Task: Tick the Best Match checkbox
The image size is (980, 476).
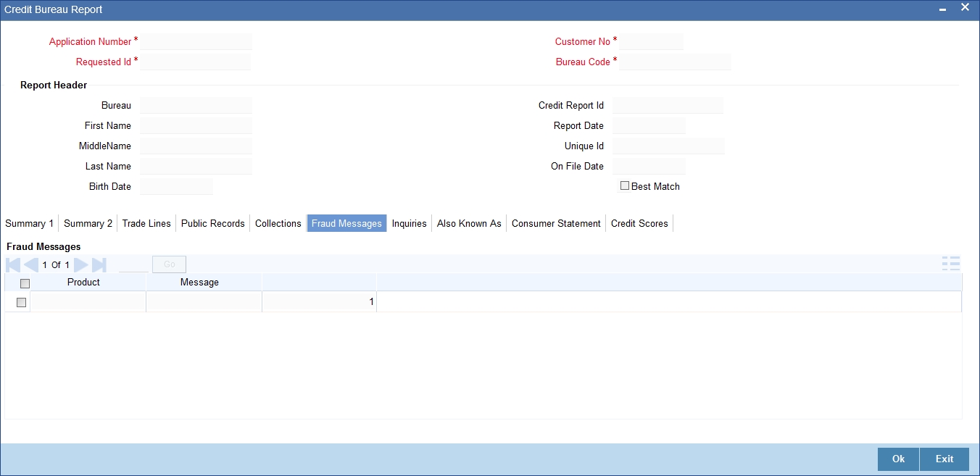Action: tap(625, 185)
